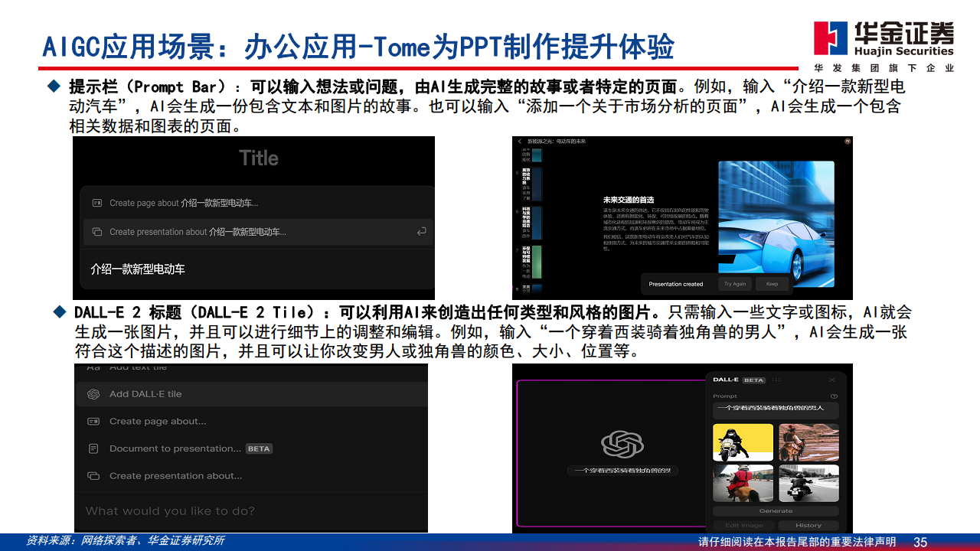Click the 'What would you like to do?' field
Image resolution: width=980 pixels, height=551 pixels.
[251, 511]
